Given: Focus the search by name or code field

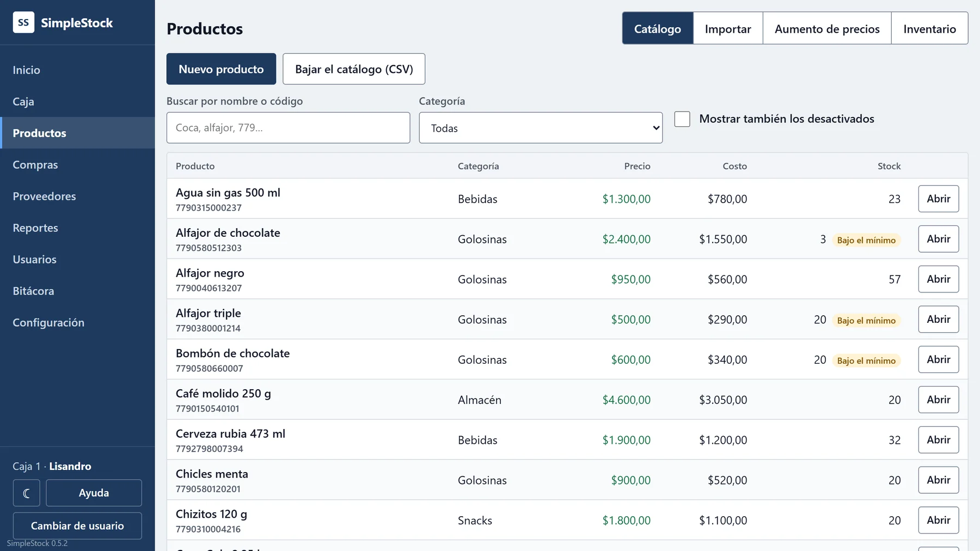Looking at the screenshot, I should pyautogui.click(x=288, y=128).
